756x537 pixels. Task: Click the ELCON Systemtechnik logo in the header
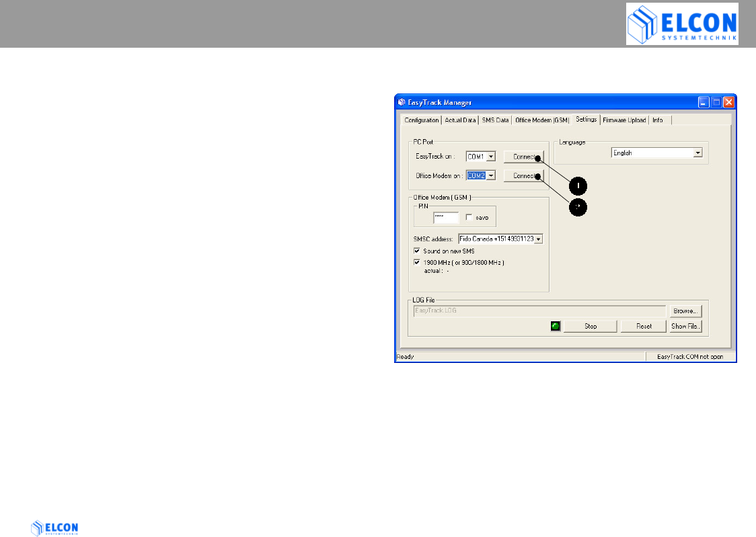(x=682, y=24)
